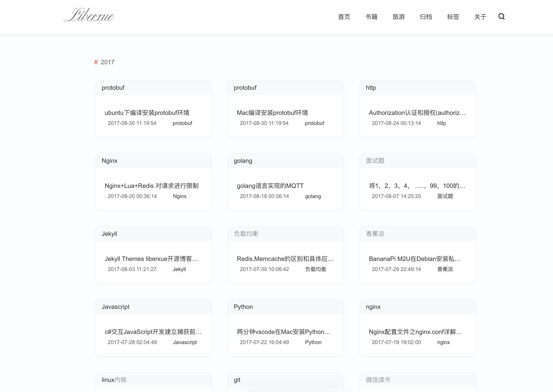Screen dimensions: 553x392
Task: Read Nginx+Lua+Redis 对请求进行限制 post
Action: (x=151, y=186)
